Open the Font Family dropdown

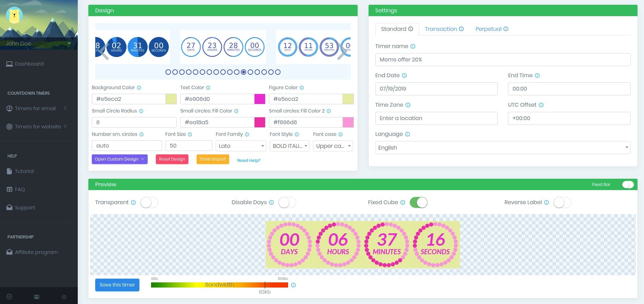(x=241, y=146)
